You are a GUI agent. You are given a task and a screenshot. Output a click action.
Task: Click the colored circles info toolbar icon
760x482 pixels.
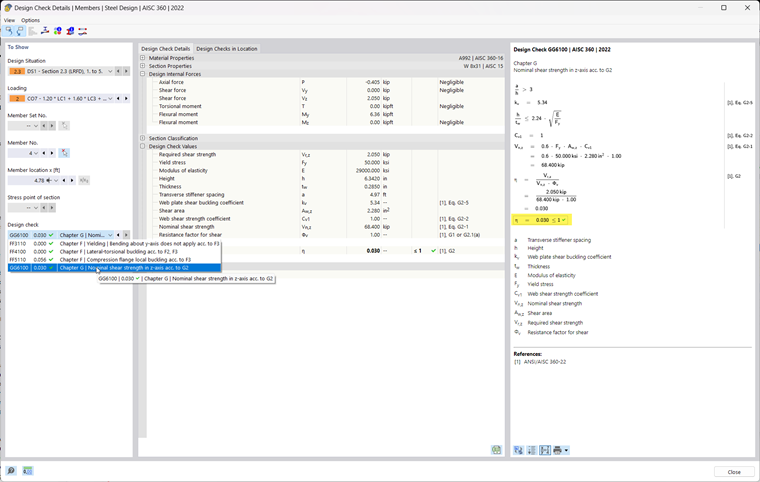click(58, 31)
